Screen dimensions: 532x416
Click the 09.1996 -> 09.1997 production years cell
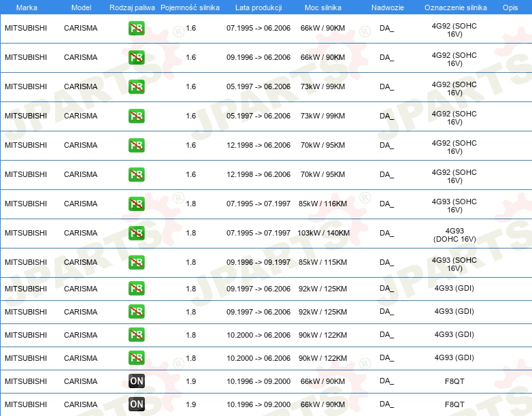258,263
